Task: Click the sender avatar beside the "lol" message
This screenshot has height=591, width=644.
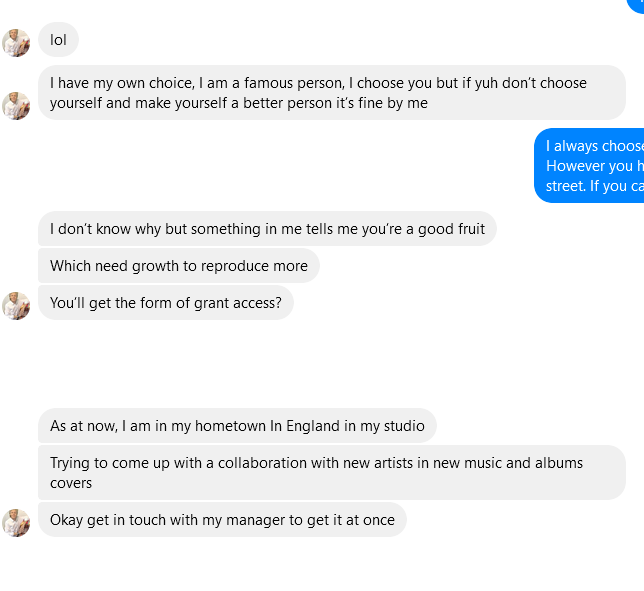Action: tap(16, 42)
